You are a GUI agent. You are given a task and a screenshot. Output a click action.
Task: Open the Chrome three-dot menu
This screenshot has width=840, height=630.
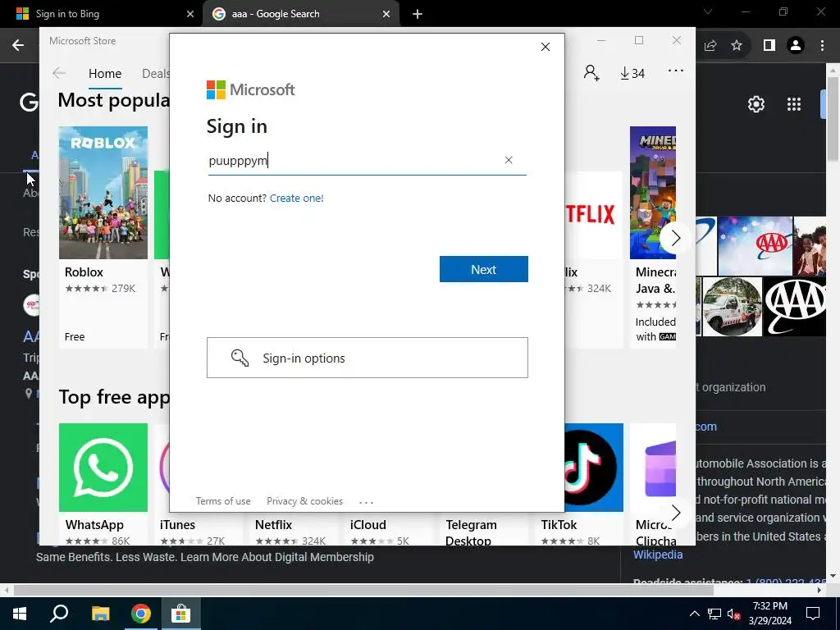tap(822, 46)
